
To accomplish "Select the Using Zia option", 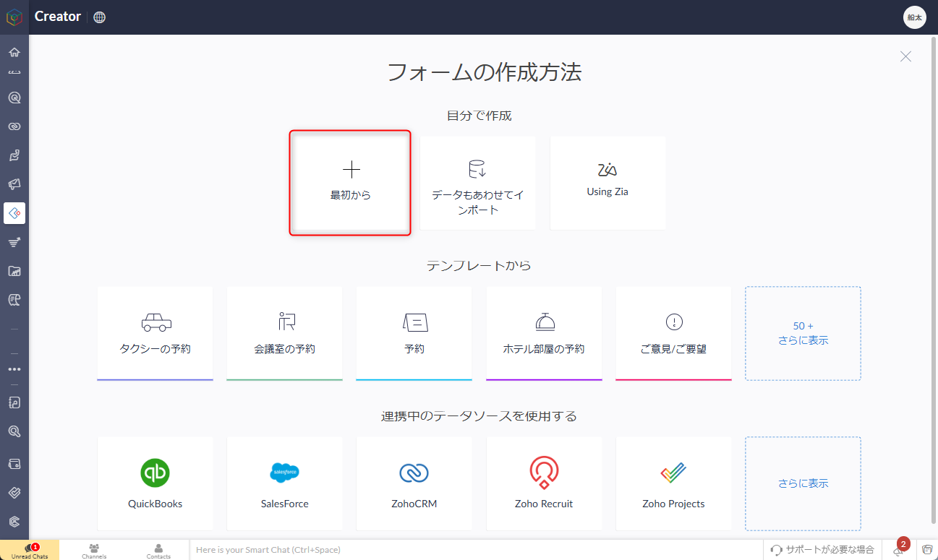I will click(x=607, y=183).
